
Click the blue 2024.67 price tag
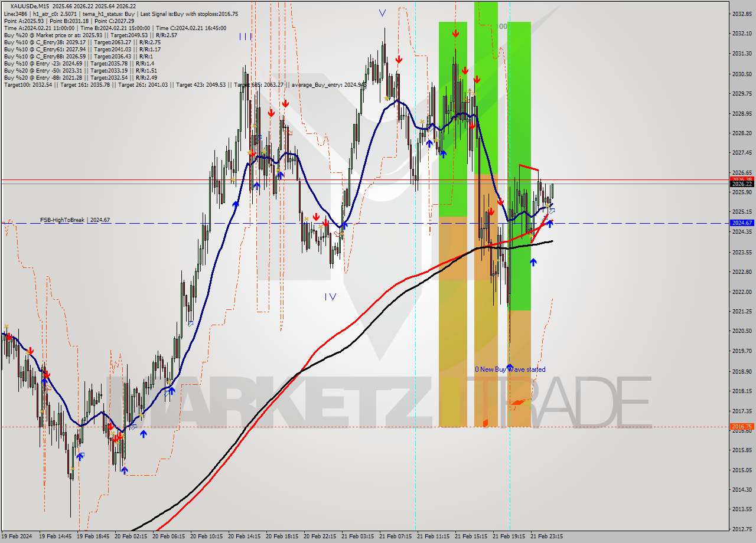tap(741, 223)
